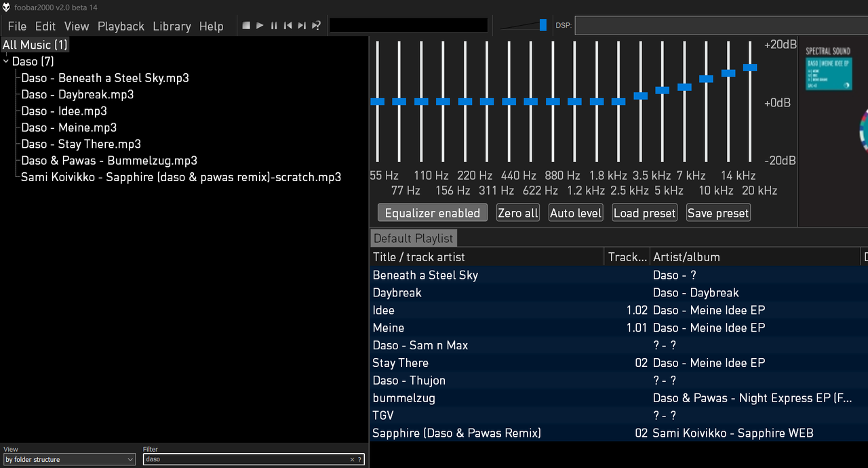Click the 440 Hz equalizer slider handle
868x468 pixels.
[509, 102]
